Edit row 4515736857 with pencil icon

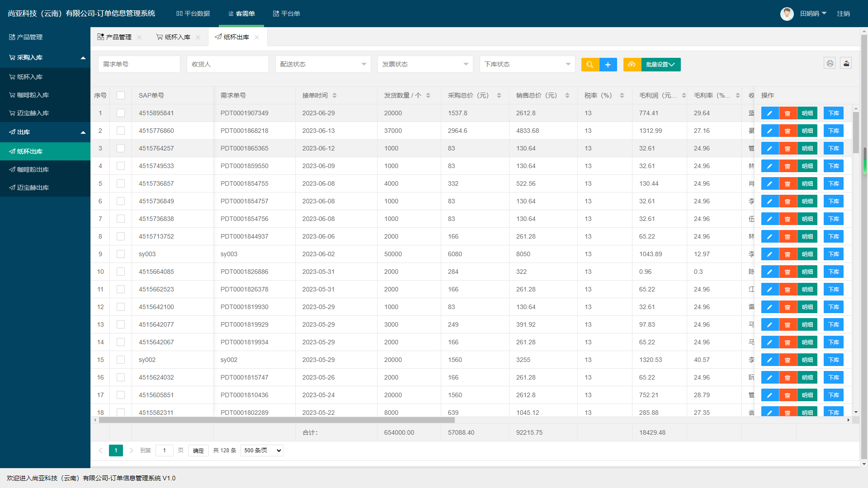click(770, 184)
